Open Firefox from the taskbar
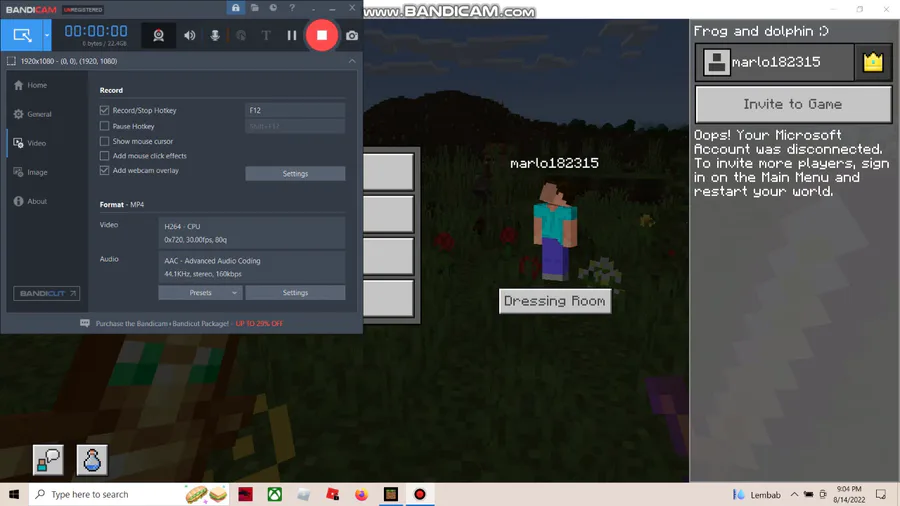This screenshot has width=900, height=506. coord(362,494)
